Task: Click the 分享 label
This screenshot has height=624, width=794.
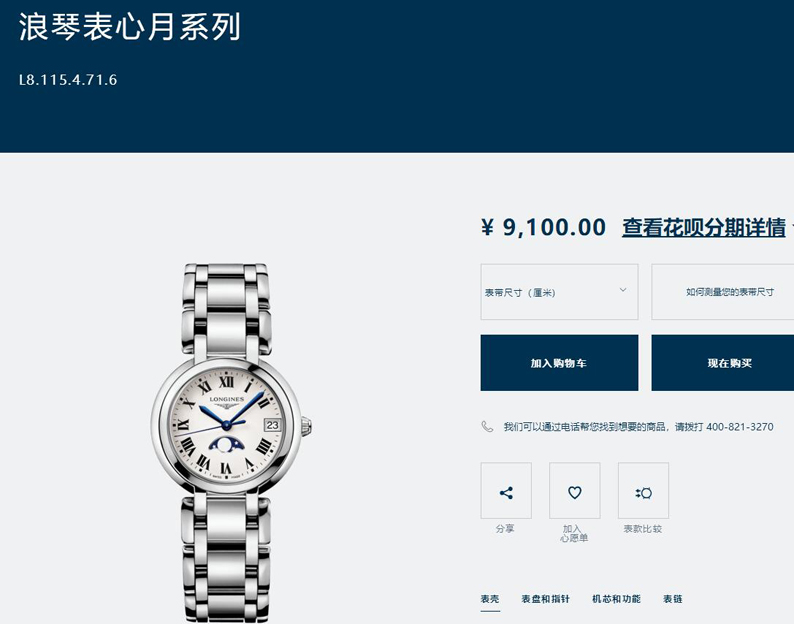Action: pos(505,529)
